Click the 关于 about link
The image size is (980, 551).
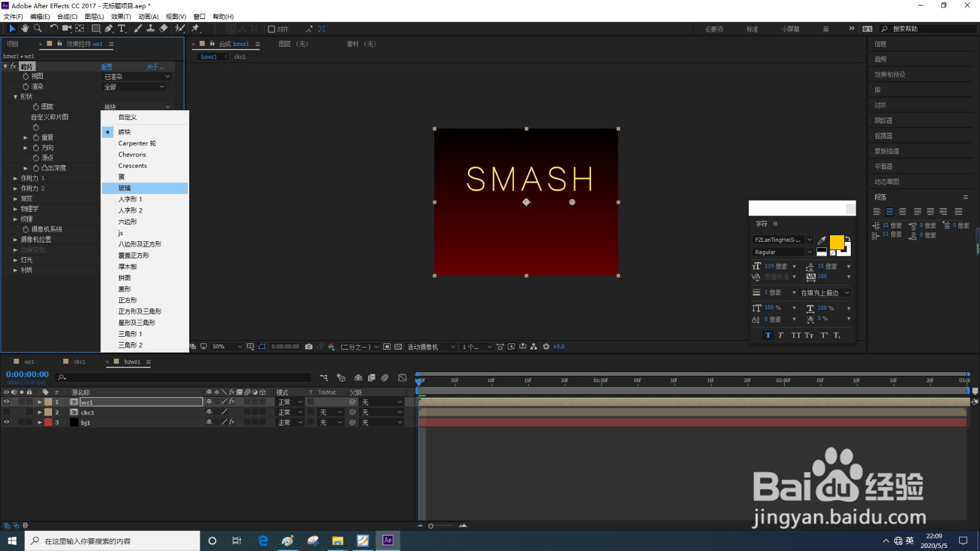154,67
